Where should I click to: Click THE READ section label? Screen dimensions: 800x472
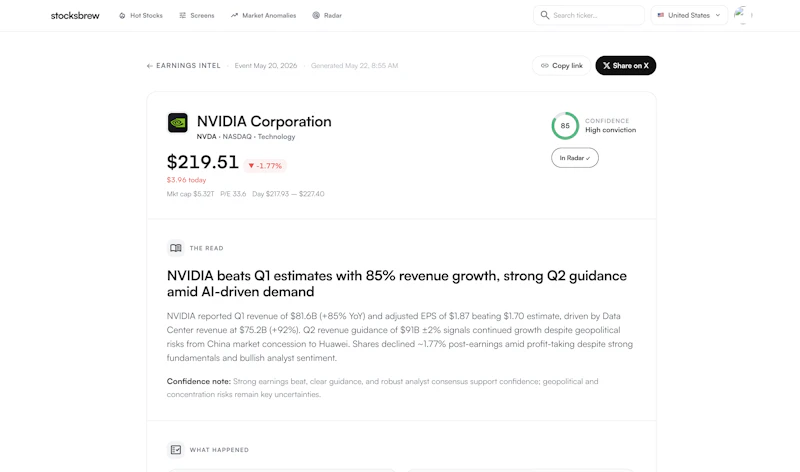[207, 248]
